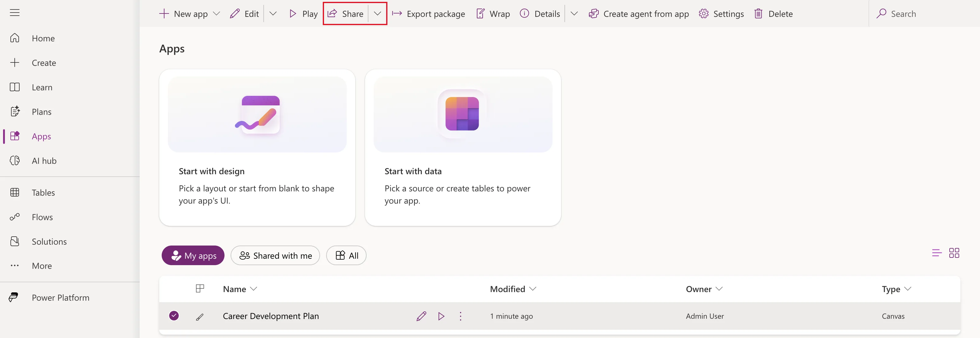Click the Search field
The image size is (980, 338).
click(x=925, y=14)
